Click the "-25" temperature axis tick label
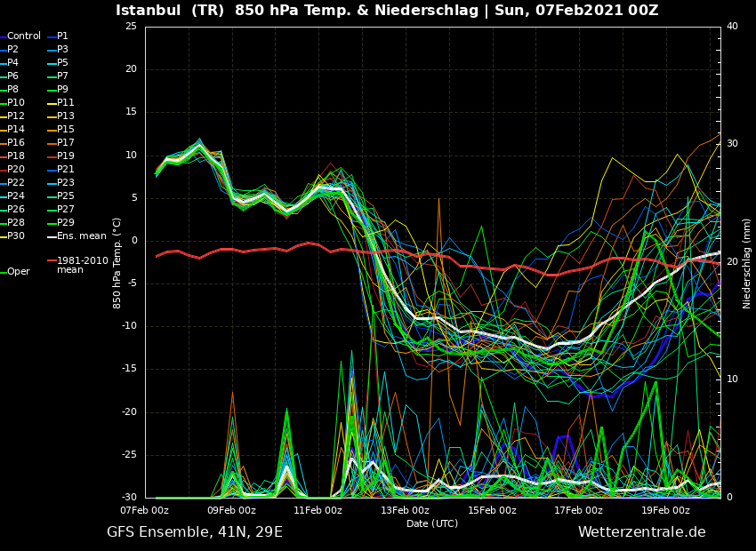Viewport: 756px width, 551px height. (x=130, y=455)
